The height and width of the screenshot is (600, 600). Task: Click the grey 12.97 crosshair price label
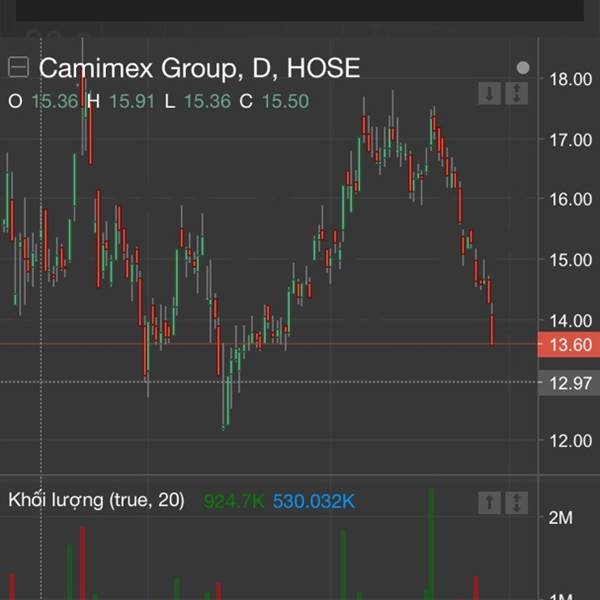(569, 383)
